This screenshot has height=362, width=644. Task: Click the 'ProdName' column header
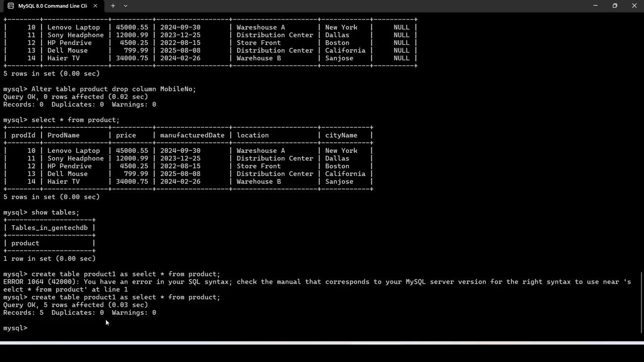point(63,135)
